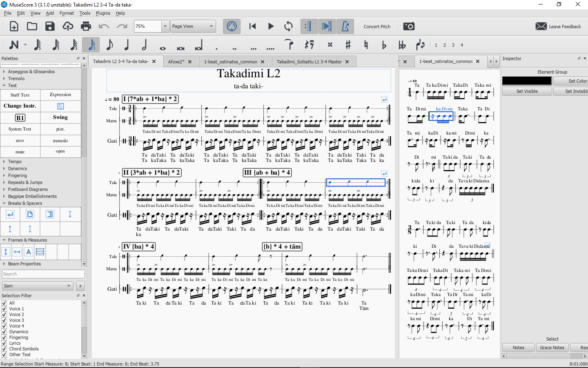Click Set Visible in Inspector
The image size is (588, 368).
point(527,91)
